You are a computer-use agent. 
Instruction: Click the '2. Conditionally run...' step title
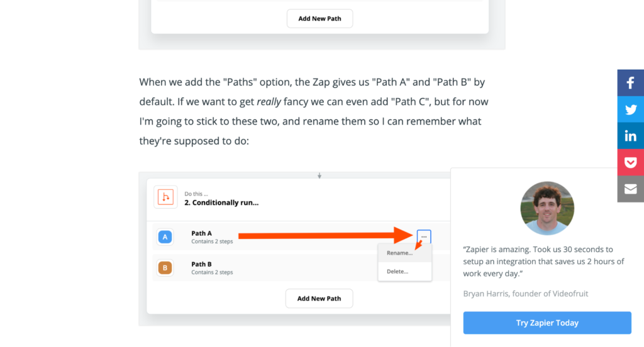[221, 202]
